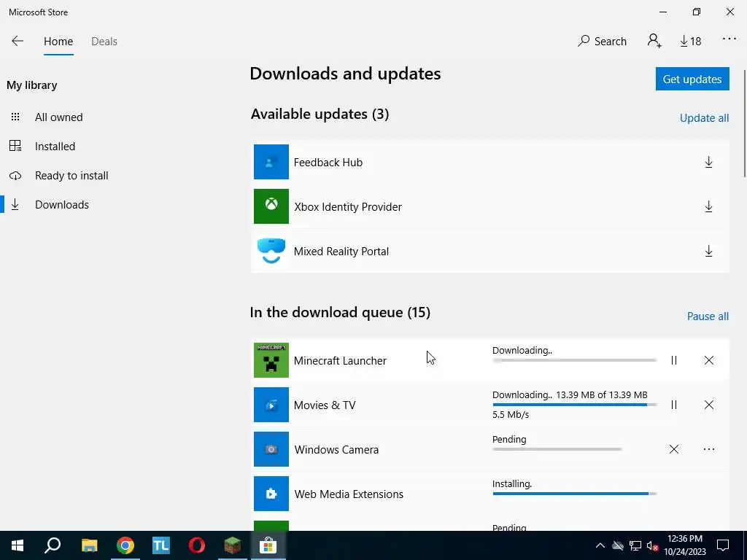Show hidden system tray icons
This screenshot has width=747, height=560.
click(x=600, y=545)
